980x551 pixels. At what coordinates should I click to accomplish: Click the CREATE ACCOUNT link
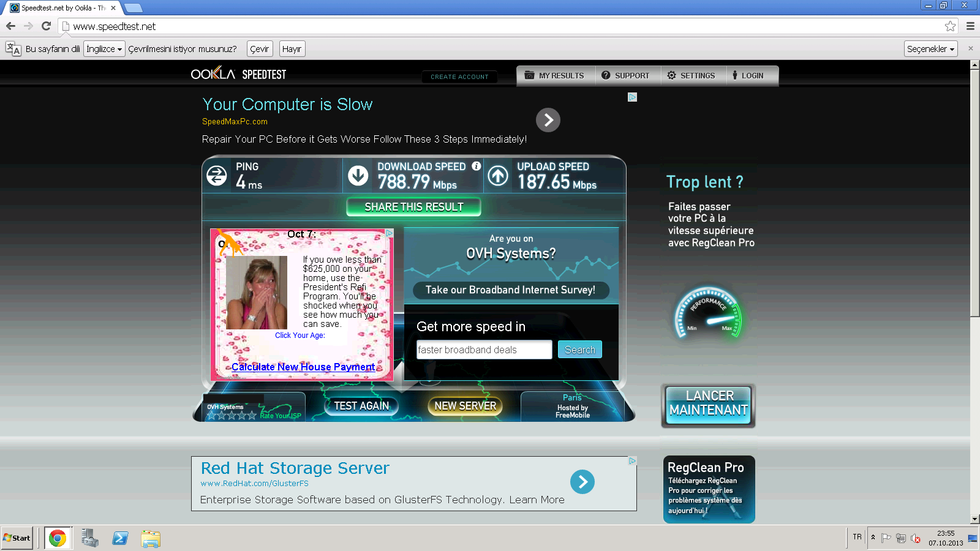(459, 77)
